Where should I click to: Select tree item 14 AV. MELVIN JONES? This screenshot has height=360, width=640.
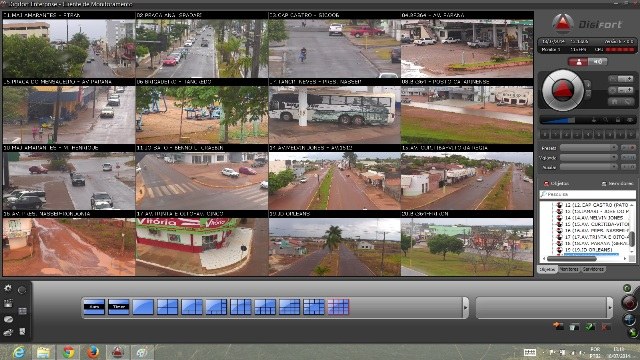pyautogui.click(x=594, y=218)
